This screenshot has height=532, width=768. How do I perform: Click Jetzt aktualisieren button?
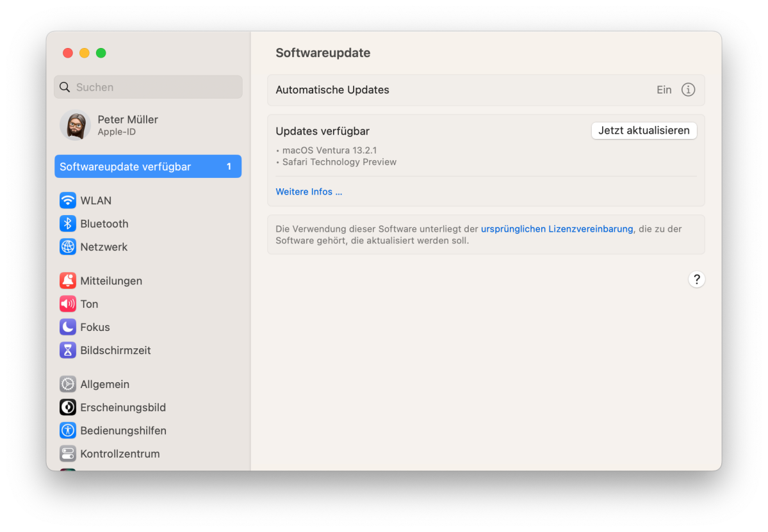coord(644,131)
